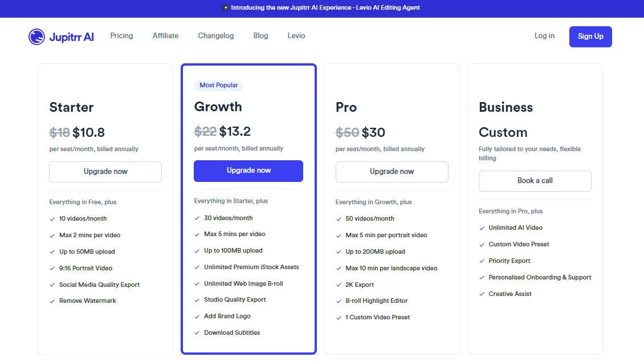Open the Blog section
The image size is (644, 361).
click(x=260, y=35)
